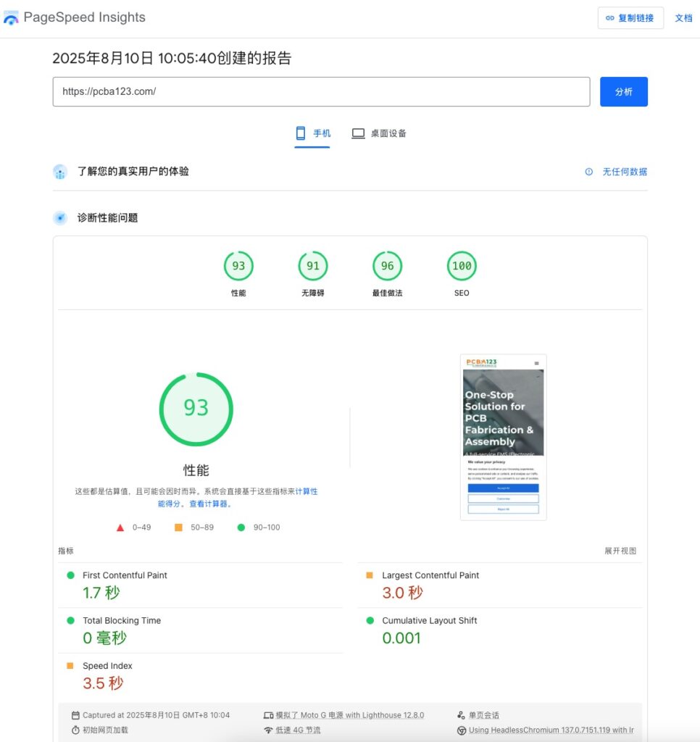Image resolution: width=700 pixels, height=742 pixels.
Task: Click the user experience section icon
Action: (x=60, y=172)
